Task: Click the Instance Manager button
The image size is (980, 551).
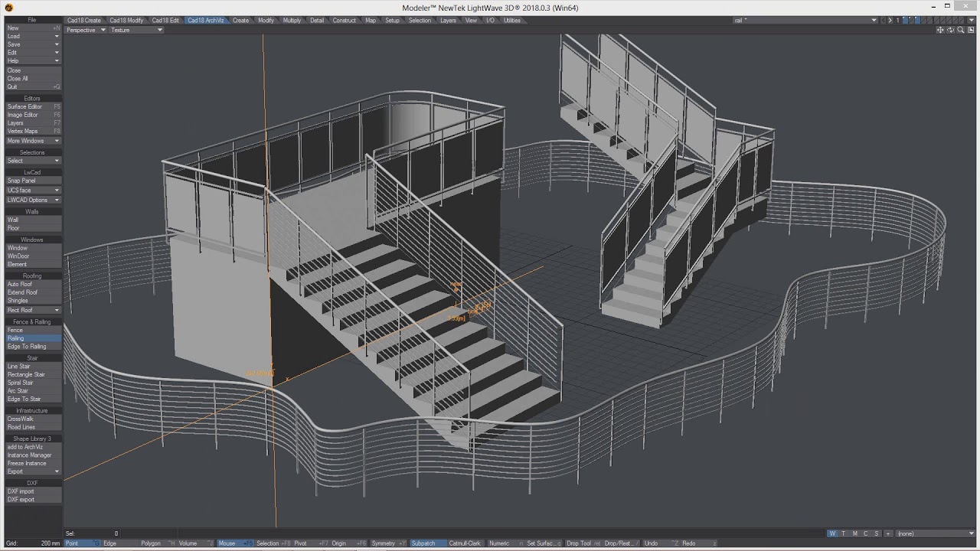Action: coord(33,455)
